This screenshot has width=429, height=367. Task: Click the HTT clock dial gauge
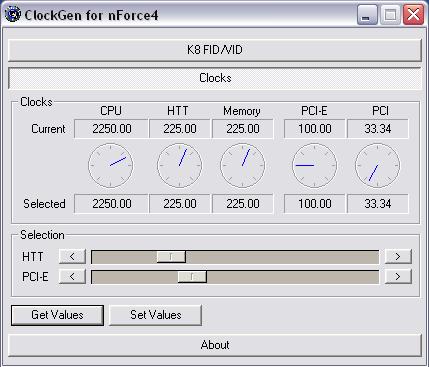coord(180,165)
